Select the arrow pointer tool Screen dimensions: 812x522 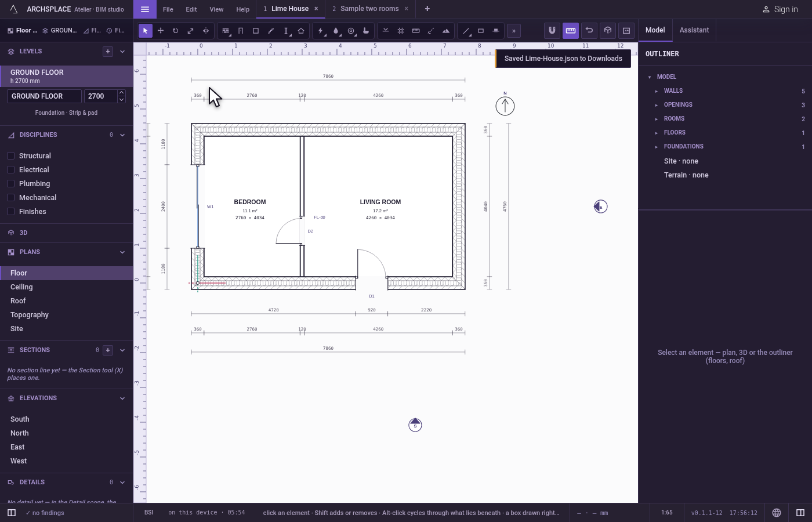(146, 31)
